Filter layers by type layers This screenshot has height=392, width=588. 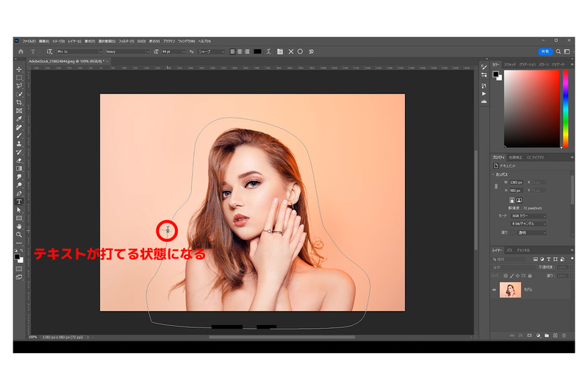coord(548,259)
